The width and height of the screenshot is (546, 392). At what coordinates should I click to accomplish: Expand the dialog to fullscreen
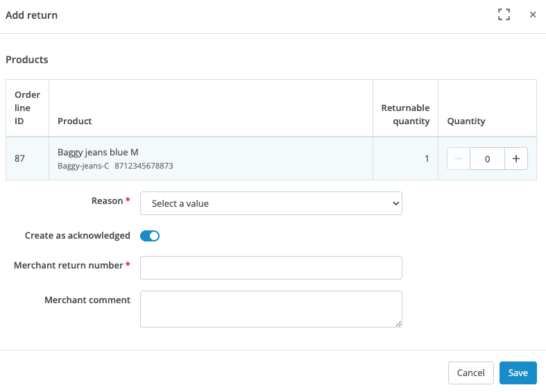pyautogui.click(x=504, y=15)
